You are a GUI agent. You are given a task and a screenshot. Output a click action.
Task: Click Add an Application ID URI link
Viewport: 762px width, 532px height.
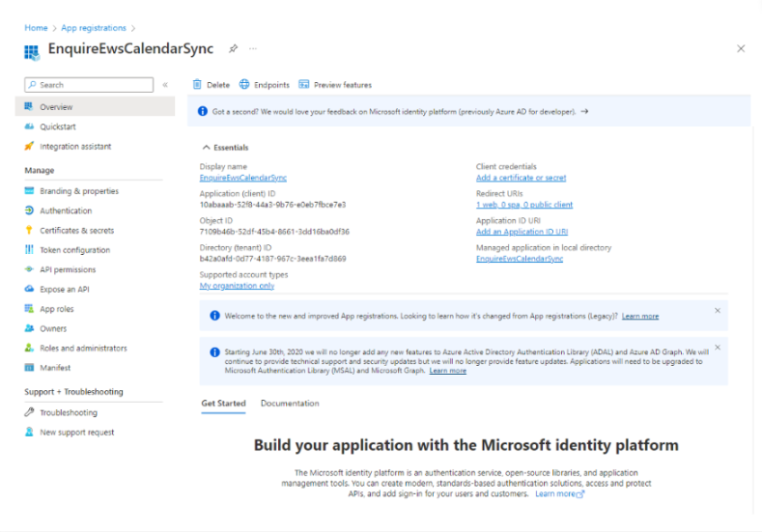[x=522, y=232]
